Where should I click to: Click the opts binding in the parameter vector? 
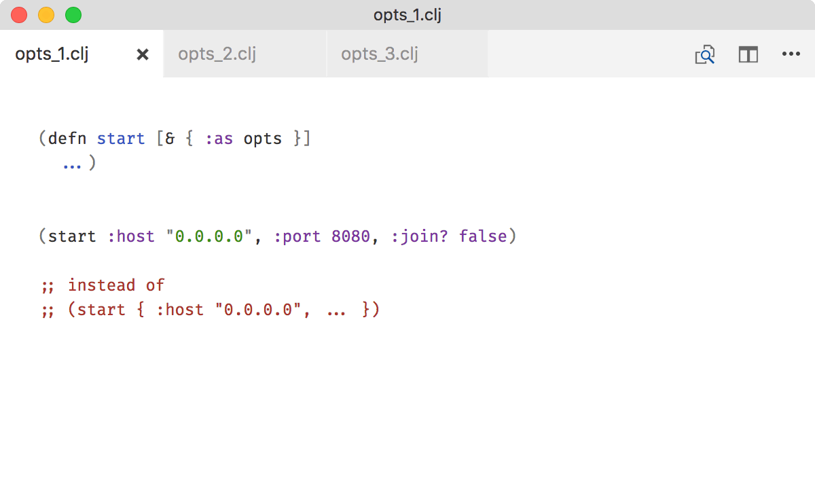(262, 138)
